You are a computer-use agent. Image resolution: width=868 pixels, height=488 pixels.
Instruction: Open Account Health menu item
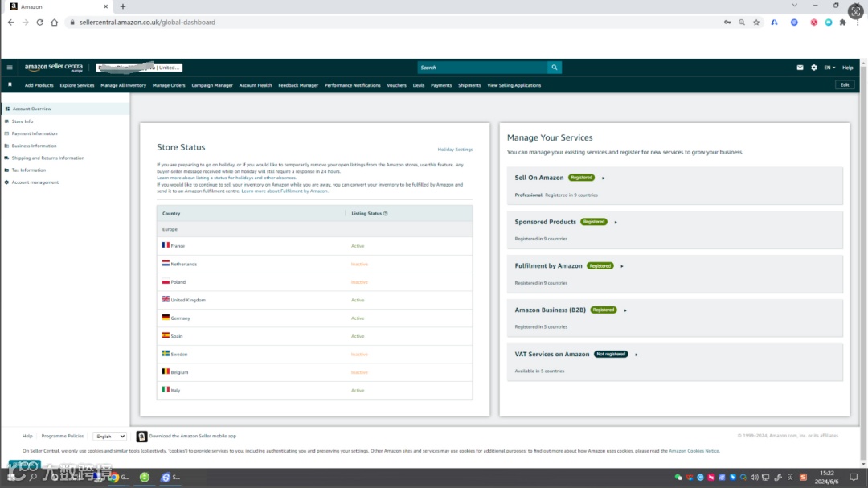coord(256,85)
